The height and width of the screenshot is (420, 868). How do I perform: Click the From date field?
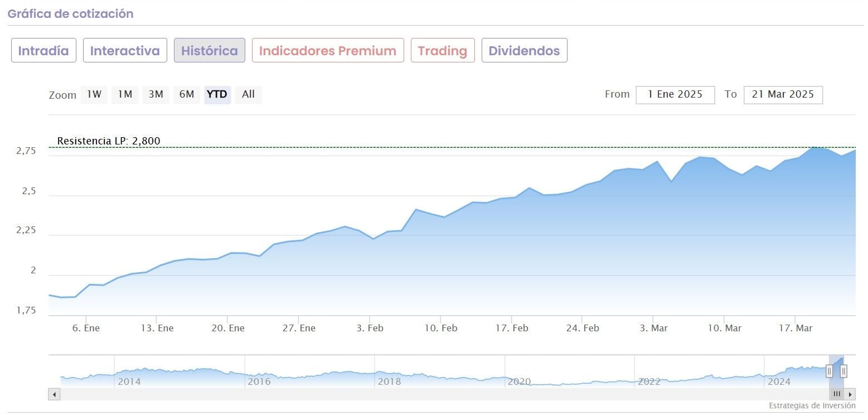pyautogui.click(x=675, y=95)
